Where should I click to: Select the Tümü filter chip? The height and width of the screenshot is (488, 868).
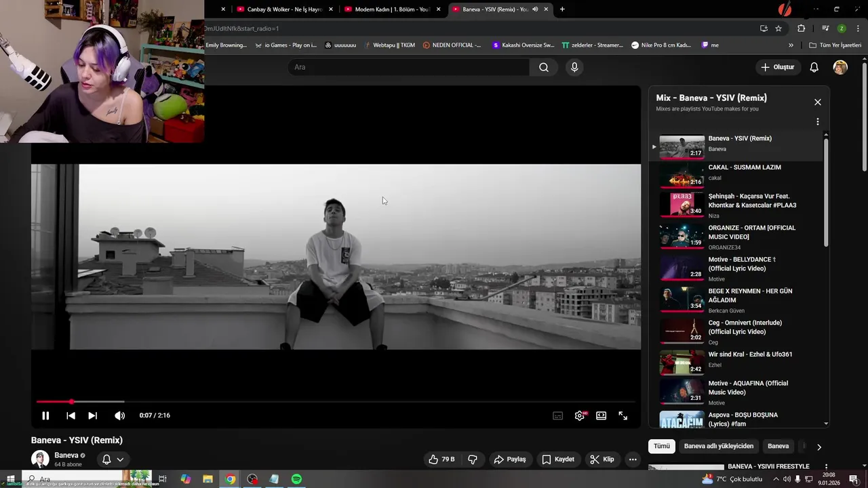662,446
